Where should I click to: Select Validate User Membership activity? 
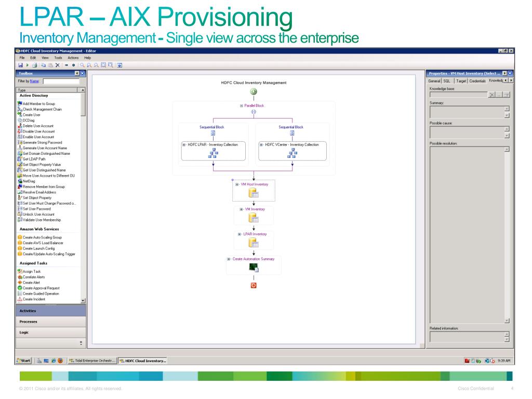point(39,220)
